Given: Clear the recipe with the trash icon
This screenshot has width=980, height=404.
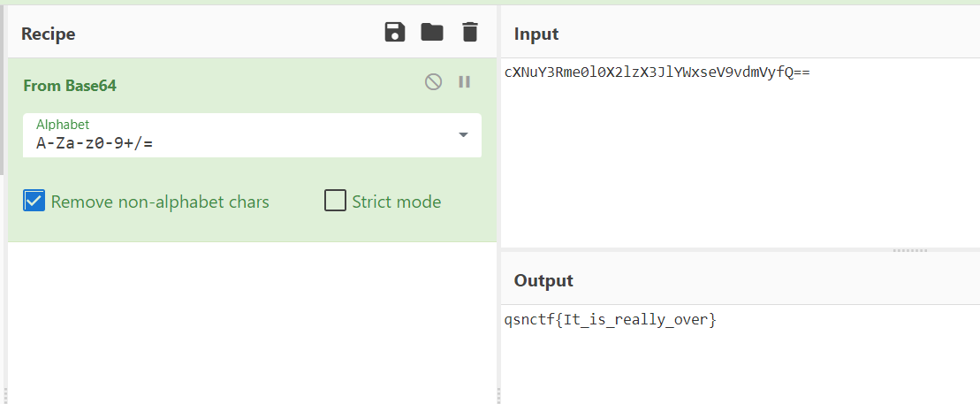Looking at the screenshot, I should (x=469, y=33).
